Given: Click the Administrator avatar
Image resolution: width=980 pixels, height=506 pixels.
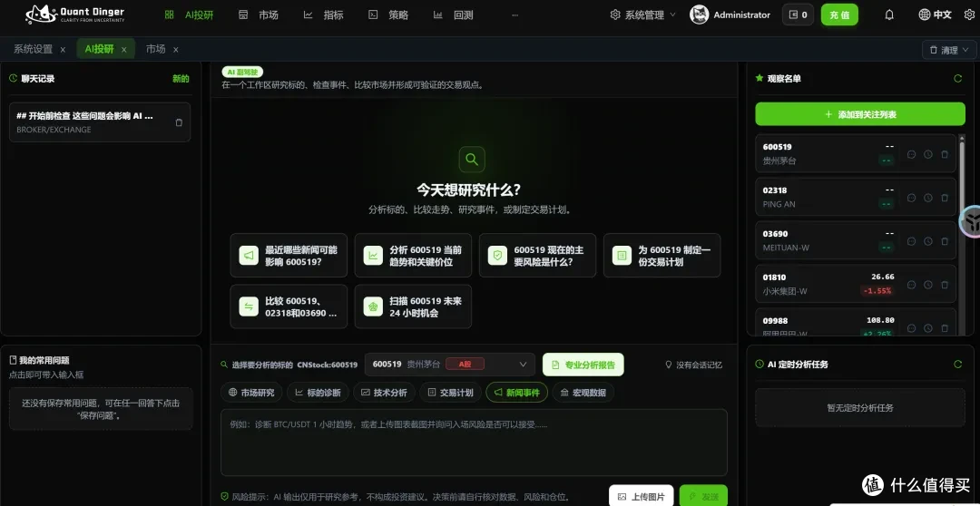Looking at the screenshot, I should (x=699, y=15).
